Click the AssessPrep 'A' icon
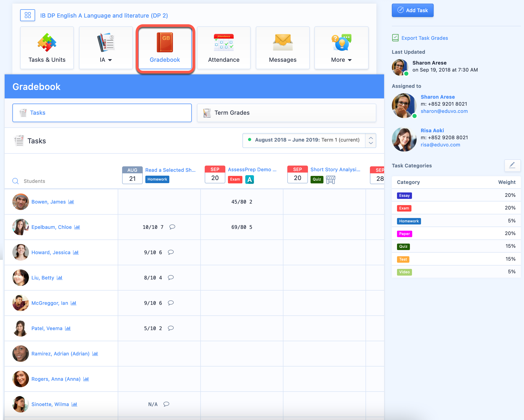Image resolution: width=524 pixels, height=420 pixels. [x=250, y=179]
